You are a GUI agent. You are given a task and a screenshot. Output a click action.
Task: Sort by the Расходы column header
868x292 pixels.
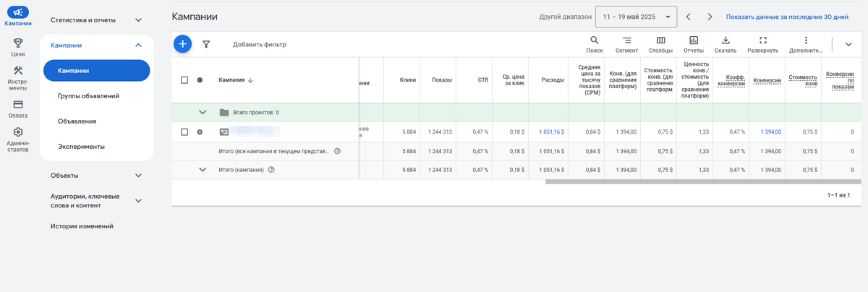[553, 80]
